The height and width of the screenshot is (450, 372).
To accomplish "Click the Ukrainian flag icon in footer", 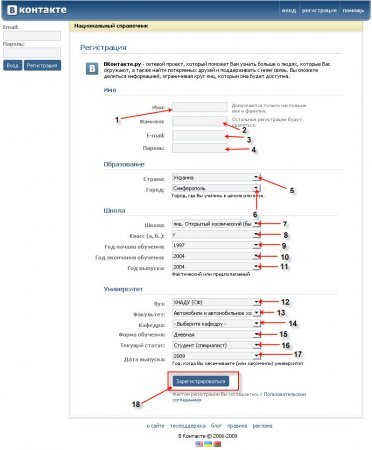I will tap(208, 444).
